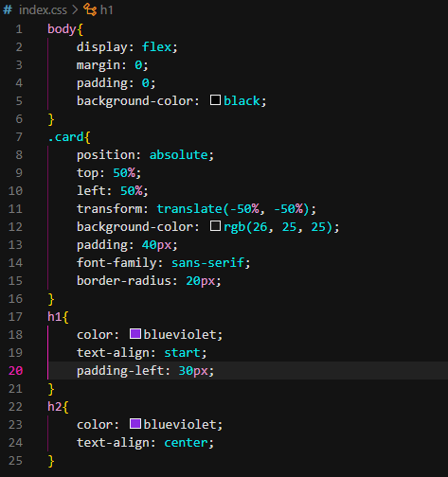Click the closing brace on line 21
This screenshot has width=448, height=477.
coord(51,389)
